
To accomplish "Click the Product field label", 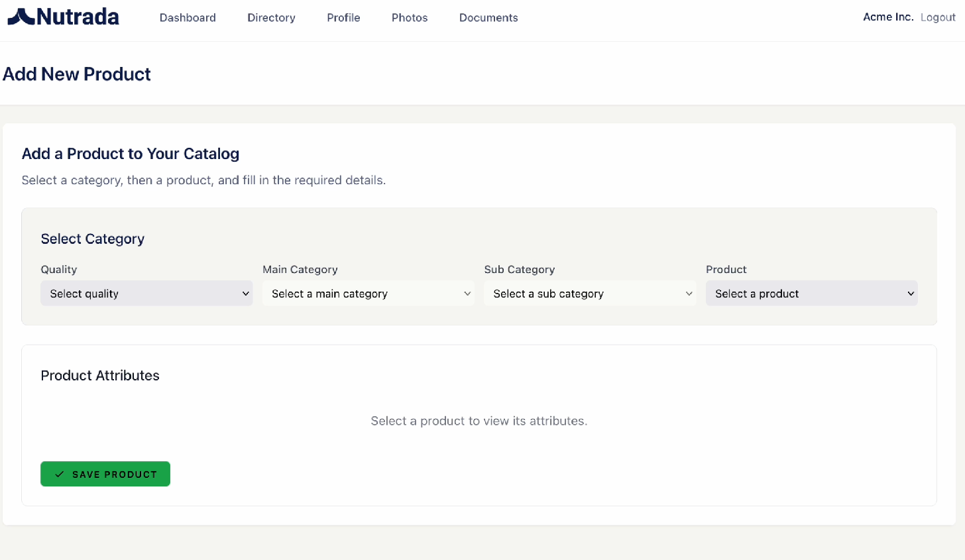I will tap(726, 270).
